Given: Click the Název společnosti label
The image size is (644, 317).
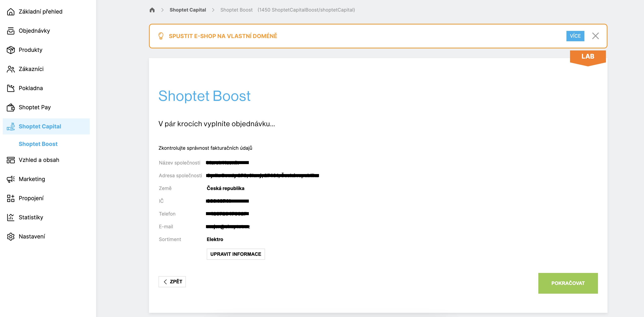Looking at the screenshot, I should click(x=179, y=163).
